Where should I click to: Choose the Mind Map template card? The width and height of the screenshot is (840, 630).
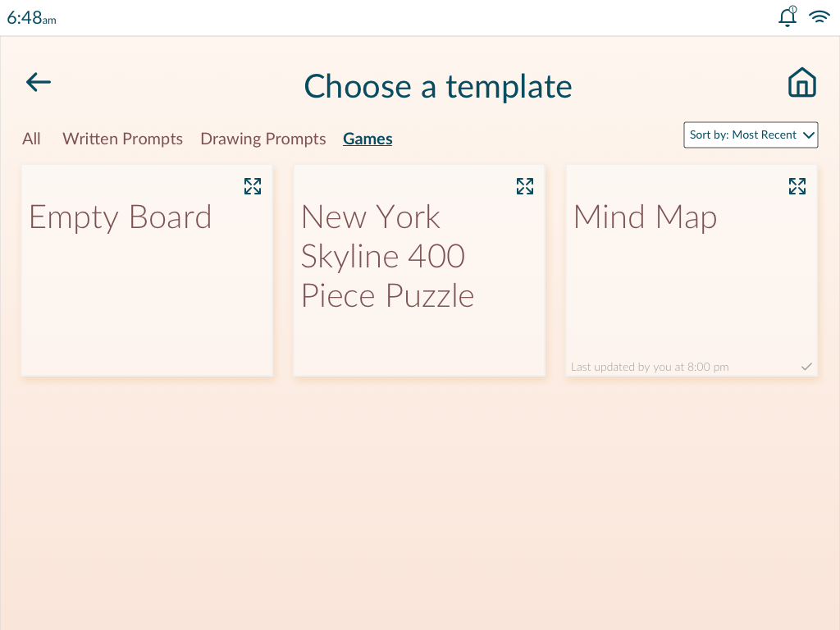click(692, 271)
